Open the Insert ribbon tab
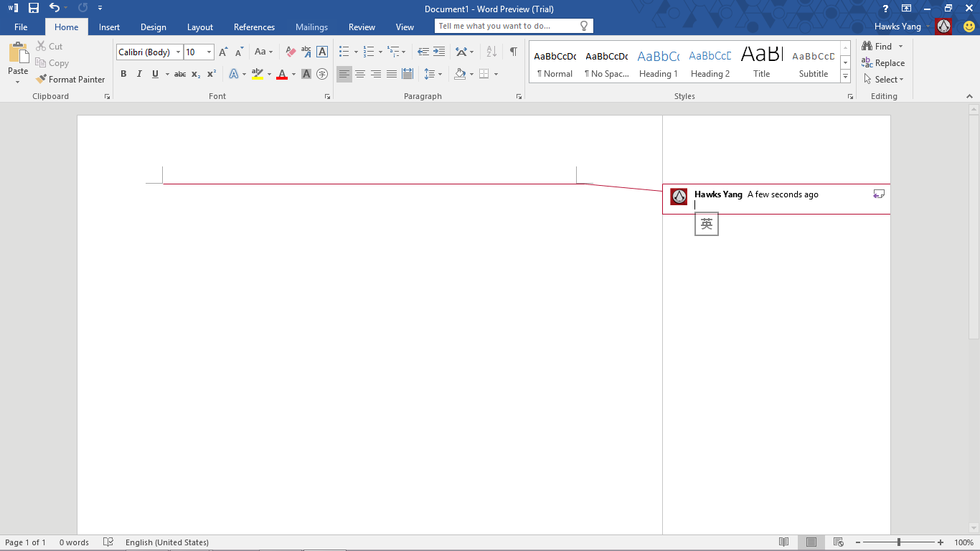This screenshot has width=980, height=551. coord(109,27)
